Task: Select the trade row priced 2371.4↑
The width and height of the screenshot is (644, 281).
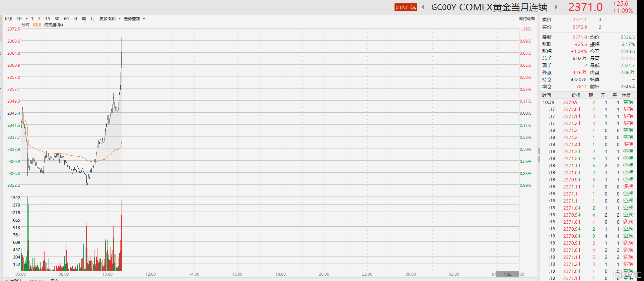Action: 589,145
